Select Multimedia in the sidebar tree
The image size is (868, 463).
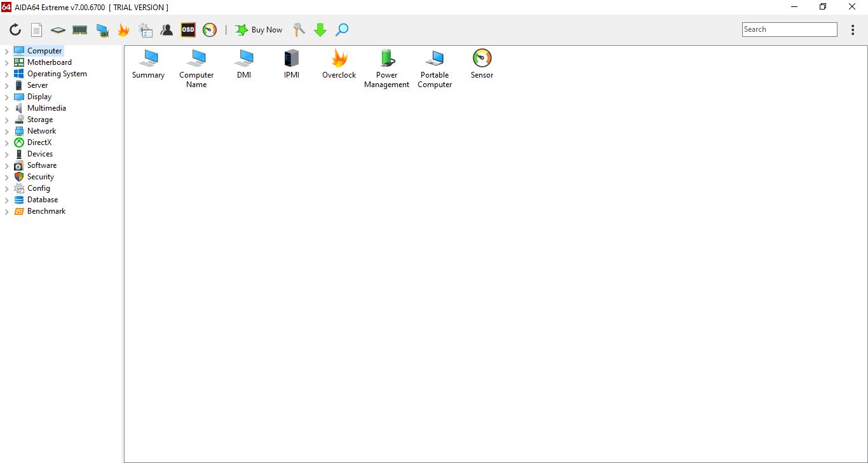pos(40,108)
